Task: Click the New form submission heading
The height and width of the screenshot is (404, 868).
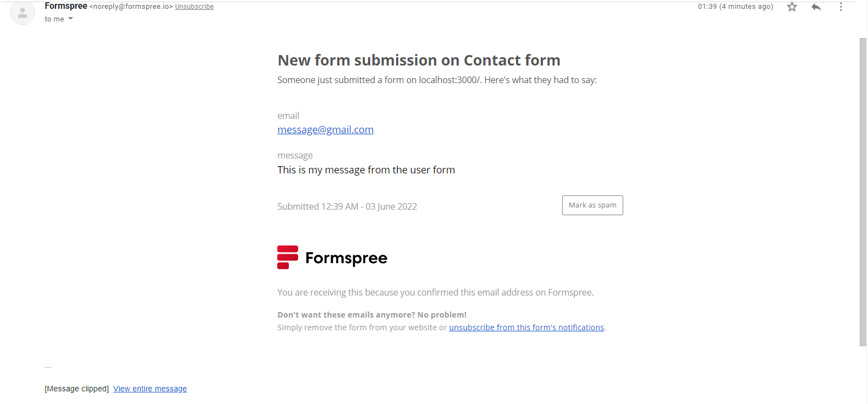Action: pyautogui.click(x=419, y=60)
